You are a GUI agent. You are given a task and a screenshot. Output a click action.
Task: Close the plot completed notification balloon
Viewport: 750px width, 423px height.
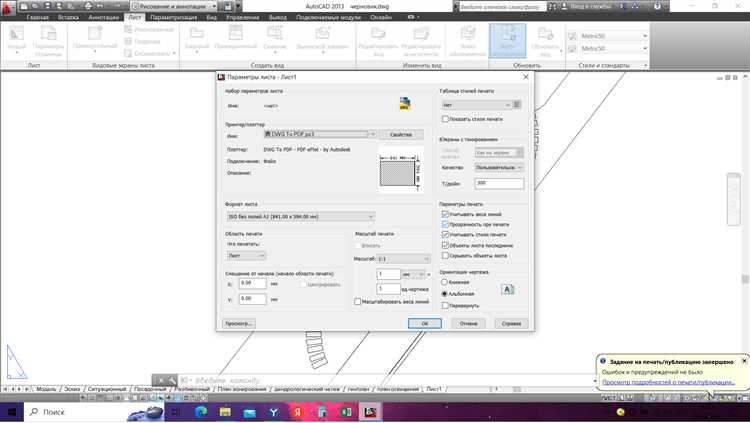744,361
